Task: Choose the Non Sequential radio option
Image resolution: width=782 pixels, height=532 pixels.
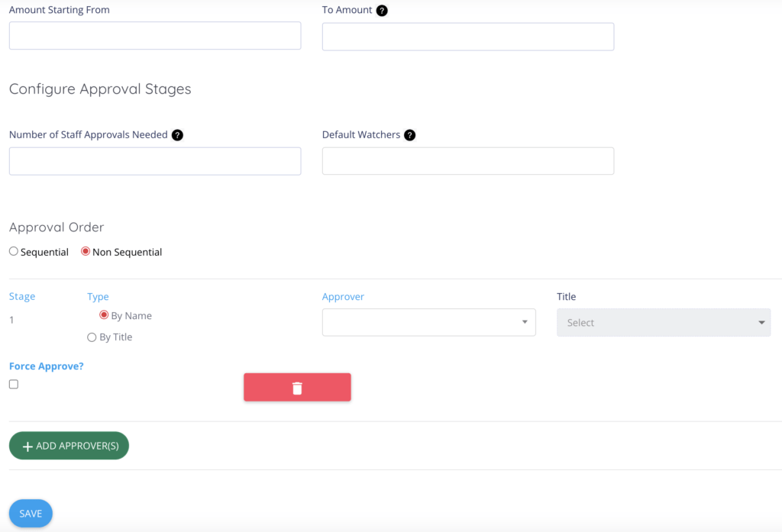Action: (x=86, y=252)
